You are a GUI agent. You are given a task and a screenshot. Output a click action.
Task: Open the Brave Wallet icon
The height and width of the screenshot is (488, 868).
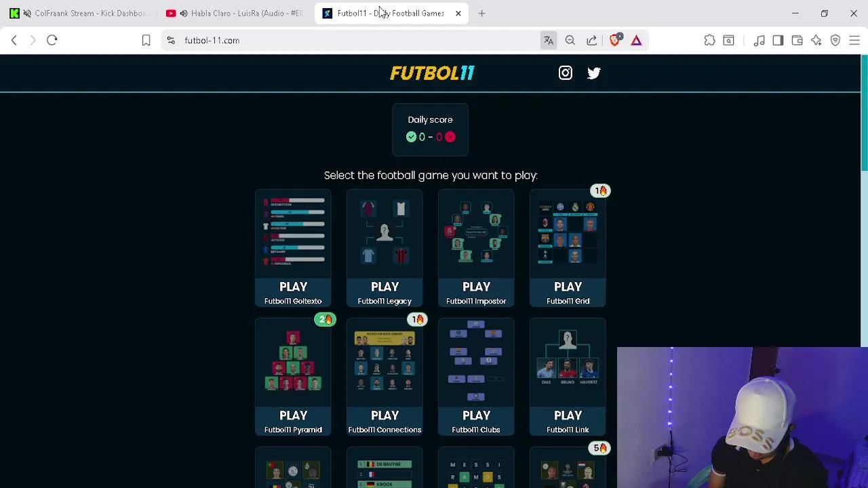[x=797, y=41]
